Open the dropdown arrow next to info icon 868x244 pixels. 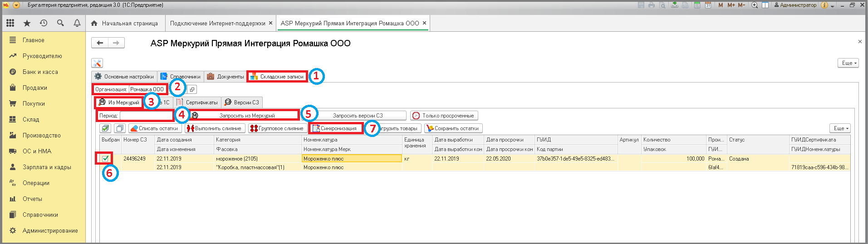(x=833, y=5)
